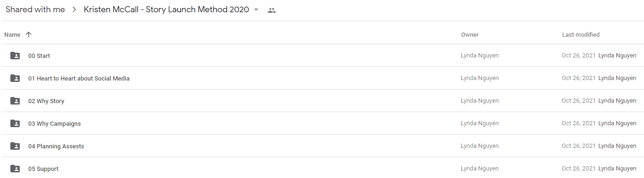This screenshot has width=644, height=178.
Task: Open the 01 Heart to Heart about Social Media folder
Action: point(79,78)
